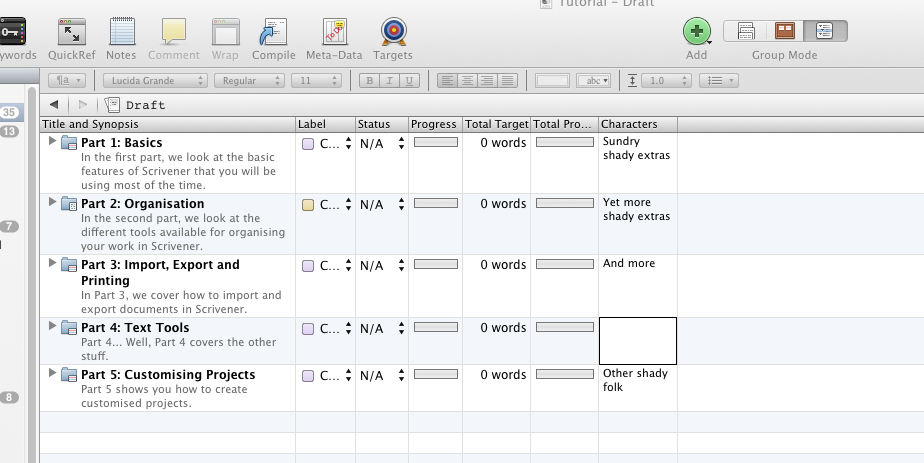
Task: Click the line spacing icon
Action: tap(632, 81)
